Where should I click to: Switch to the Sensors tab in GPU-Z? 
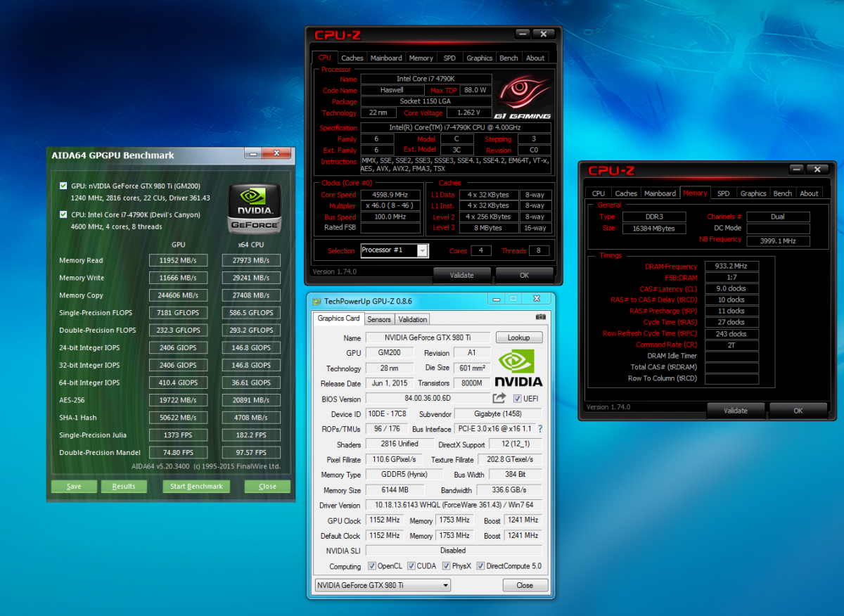pyautogui.click(x=379, y=319)
